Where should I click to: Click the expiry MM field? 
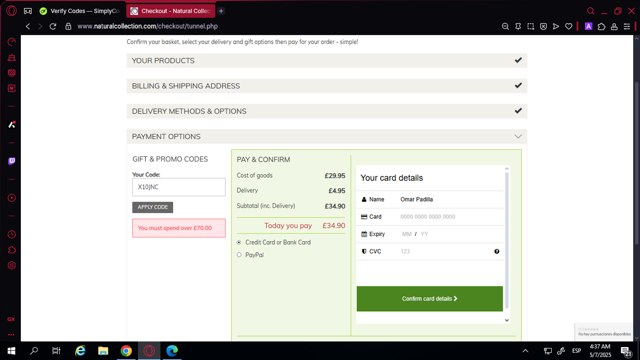407,234
